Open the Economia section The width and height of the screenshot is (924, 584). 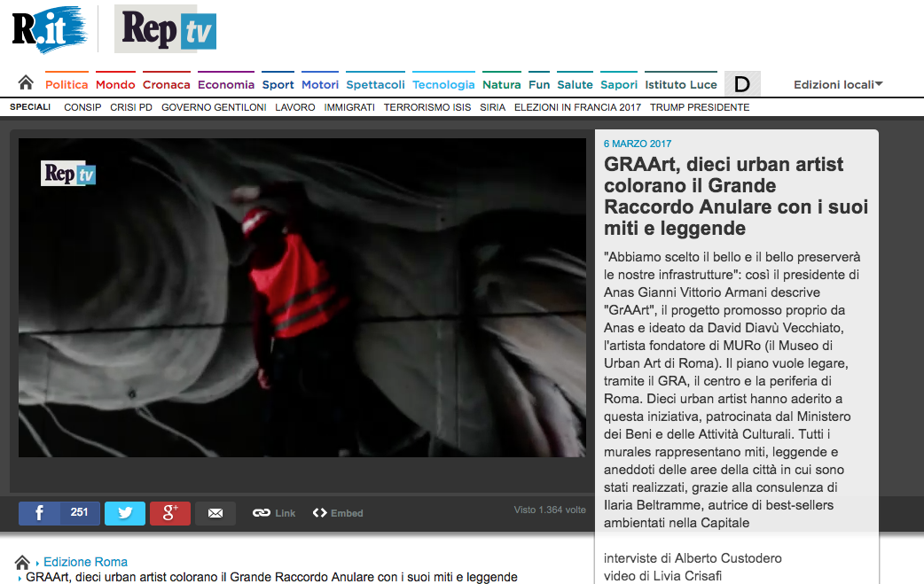click(226, 85)
